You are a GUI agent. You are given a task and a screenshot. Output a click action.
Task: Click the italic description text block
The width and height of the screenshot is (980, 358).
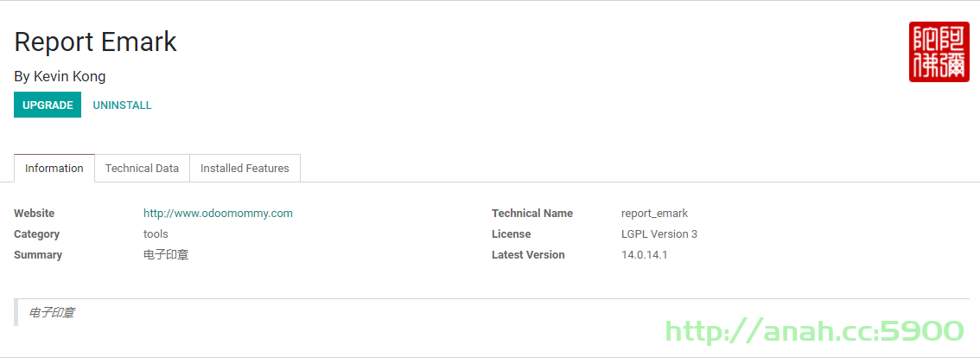click(51, 312)
